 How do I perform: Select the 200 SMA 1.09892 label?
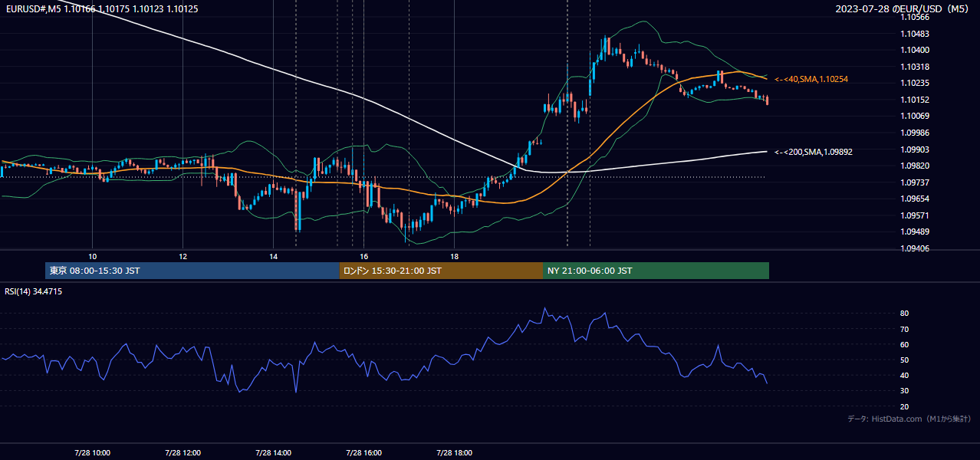tap(814, 152)
